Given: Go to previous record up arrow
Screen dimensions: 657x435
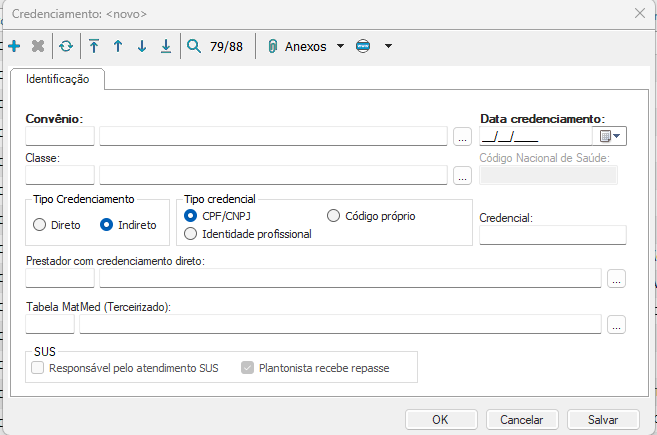Looking at the screenshot, I should click(118, 46).
